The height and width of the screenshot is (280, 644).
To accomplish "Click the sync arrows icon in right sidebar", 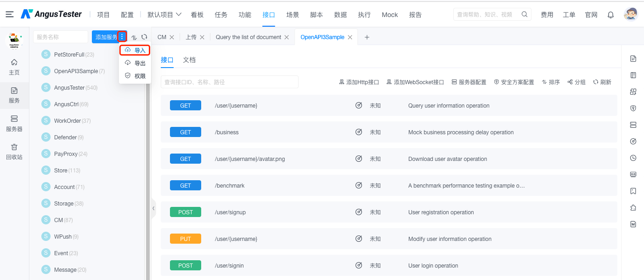I will point(633,91).
